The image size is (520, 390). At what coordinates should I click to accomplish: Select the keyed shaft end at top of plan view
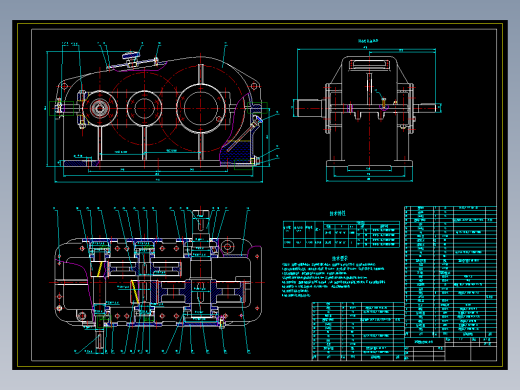(x=200, y=221)
